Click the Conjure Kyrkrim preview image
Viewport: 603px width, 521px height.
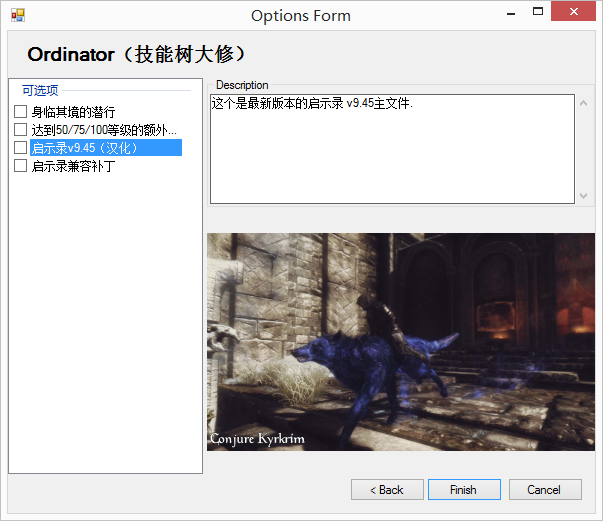(400, 342)
